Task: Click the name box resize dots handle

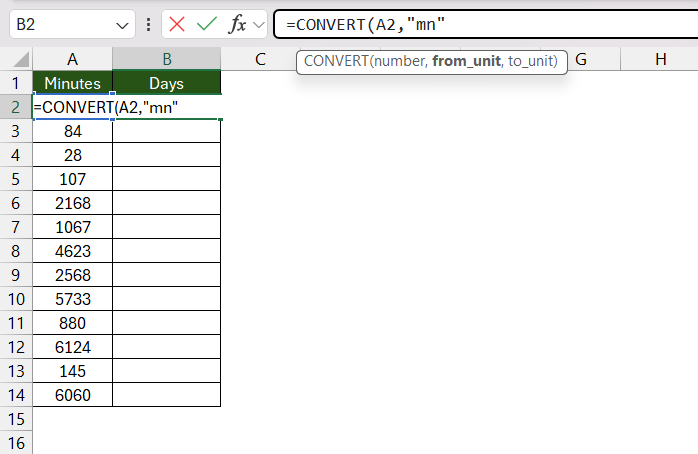Action: [149, 24]
